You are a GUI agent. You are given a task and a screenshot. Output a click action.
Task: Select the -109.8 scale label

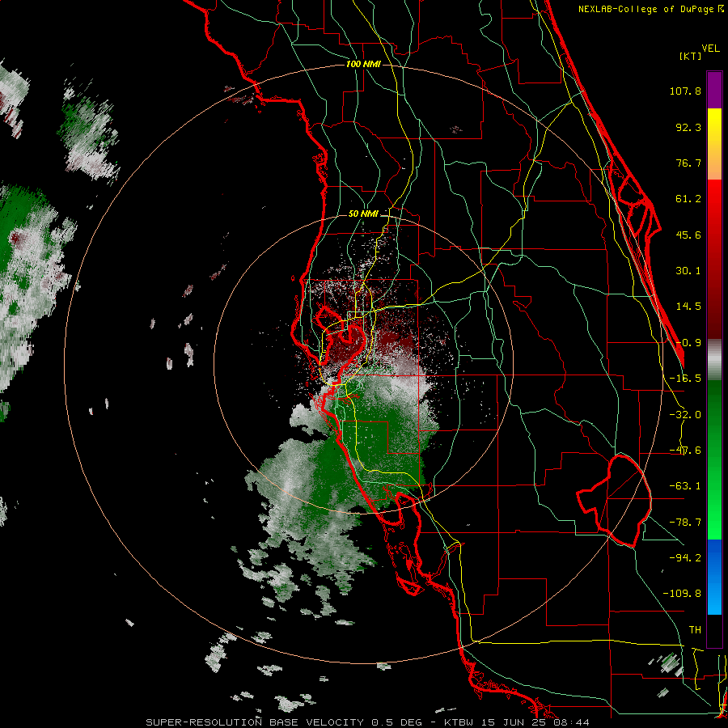pos(682,594)
